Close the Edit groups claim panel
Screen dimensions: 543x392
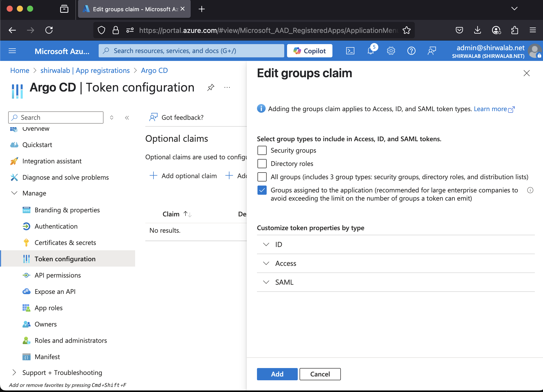tap(527, 73)
